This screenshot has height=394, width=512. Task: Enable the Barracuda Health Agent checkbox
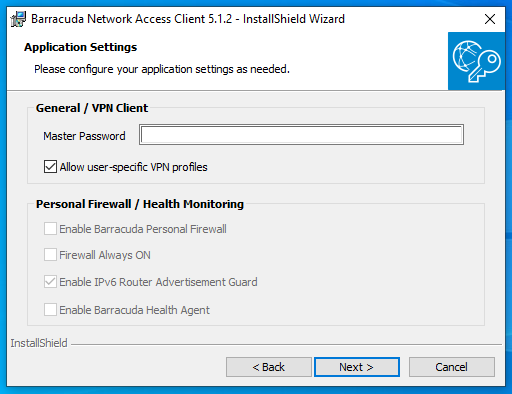[50, 310]
